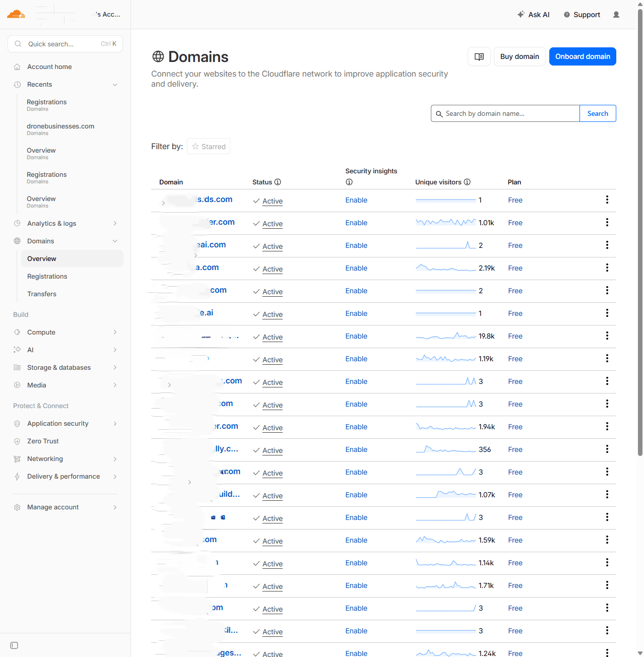644x657 pixels.
Task: Click the Ask AI sparkle icon
Action: [520, 15]
